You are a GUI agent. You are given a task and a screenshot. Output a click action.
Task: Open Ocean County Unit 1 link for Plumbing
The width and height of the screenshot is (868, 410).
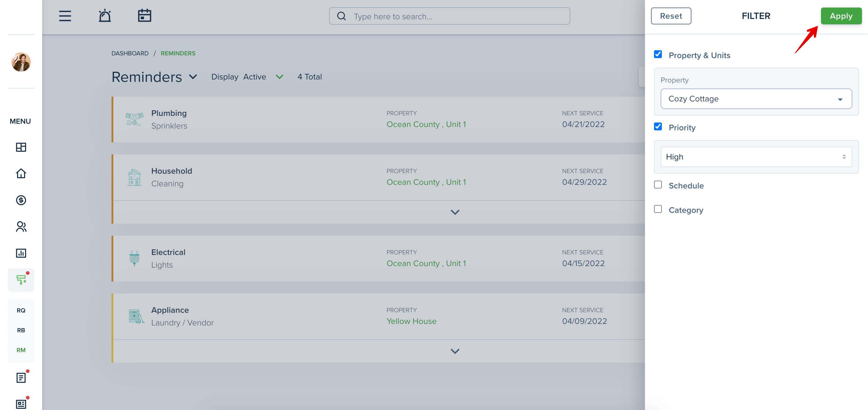point(426,125)
